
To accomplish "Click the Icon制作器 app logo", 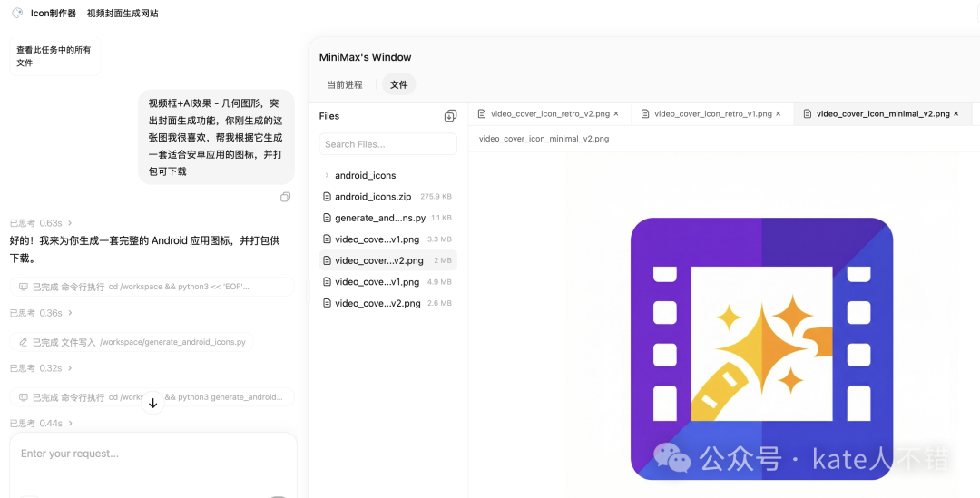I will coord(17,13).
